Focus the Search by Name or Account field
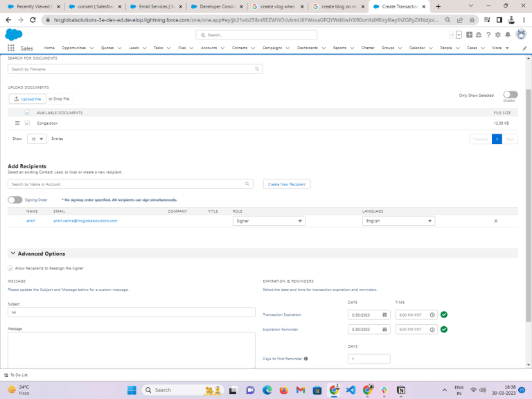This screenshot has height=399, width=532. (130, 184)
